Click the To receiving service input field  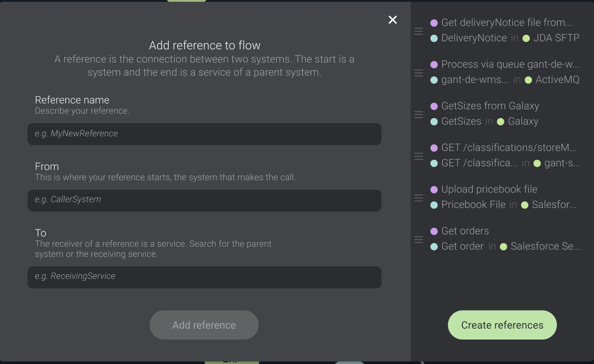(204, 277)
